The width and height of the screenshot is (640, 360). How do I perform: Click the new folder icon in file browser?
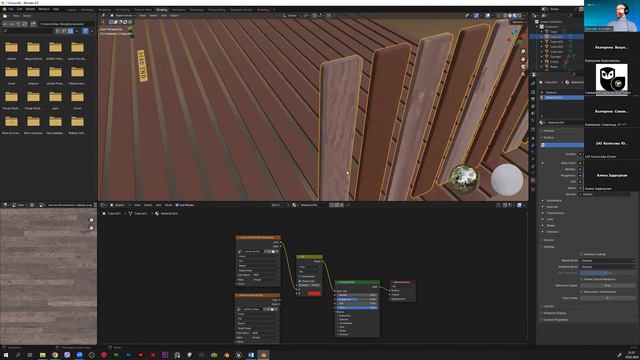33,24
